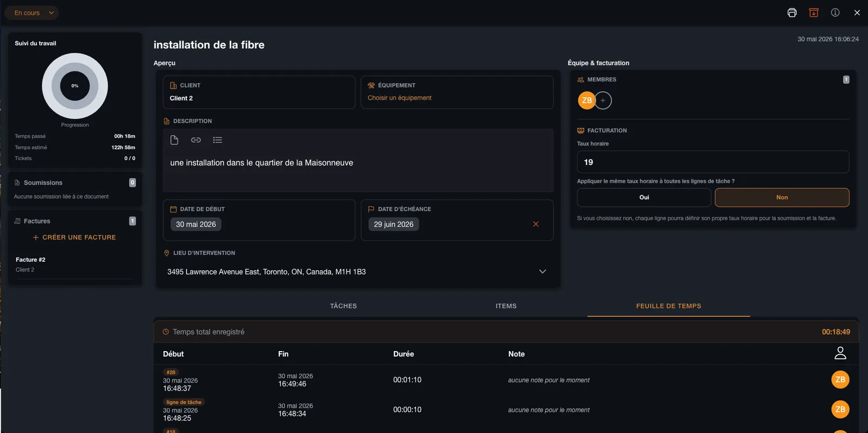The width and height of the screenshot is (868, 433).
Task: Clear due date with orange X icon
Action: click(x=536, y=224)
